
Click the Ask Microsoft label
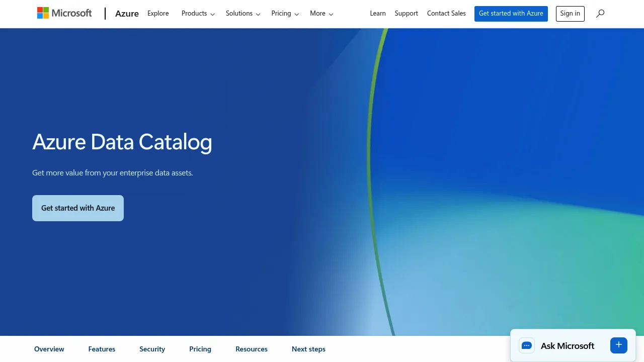568,346
